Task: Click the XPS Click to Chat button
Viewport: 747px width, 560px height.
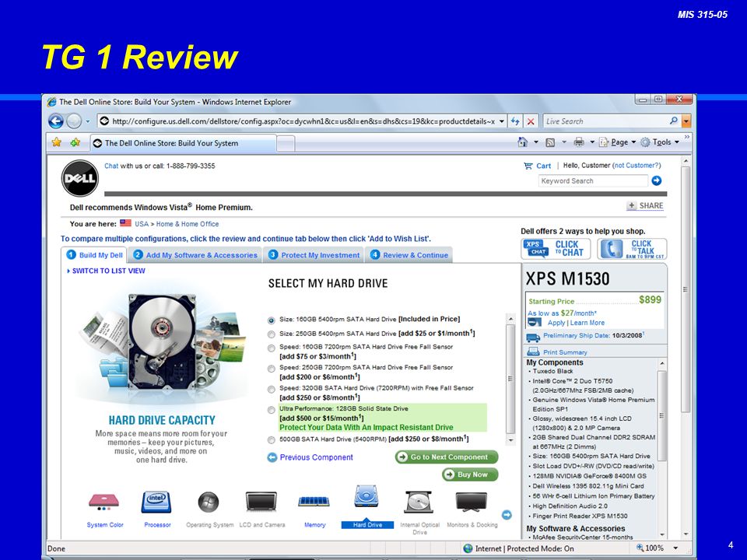Action: pos(556,249)
